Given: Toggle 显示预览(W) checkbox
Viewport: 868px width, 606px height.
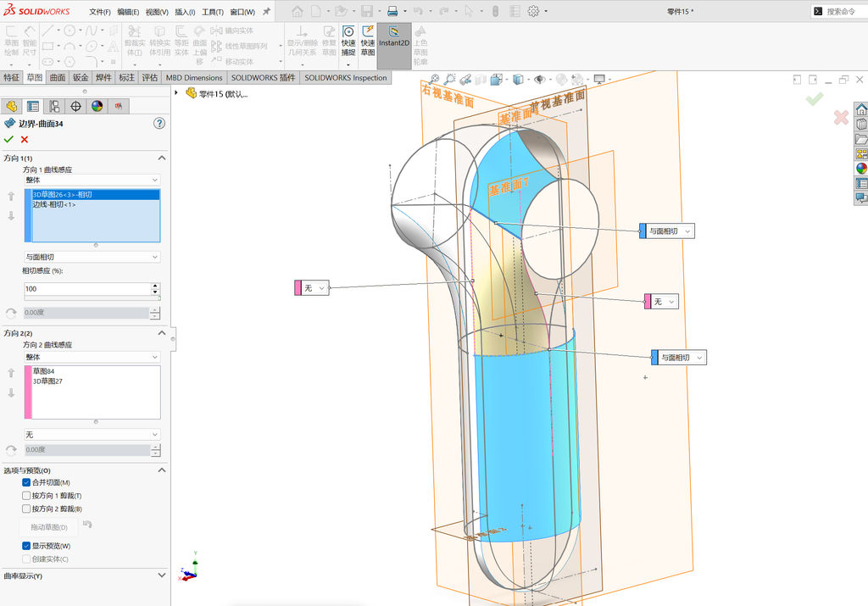Looking at the screenshot, I should click(x=26, y=546).
